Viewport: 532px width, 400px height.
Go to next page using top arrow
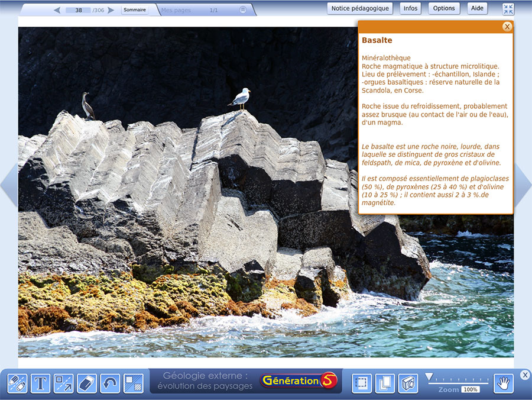click(x=111, y=10)
